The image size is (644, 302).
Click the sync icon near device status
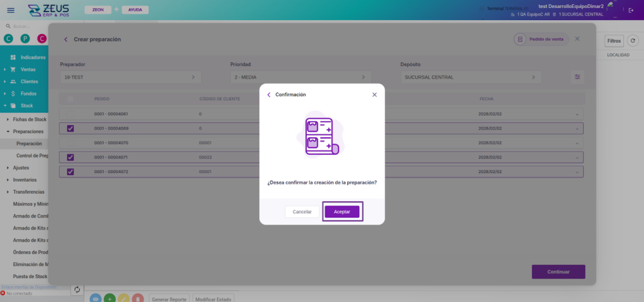tap(77, 289)
